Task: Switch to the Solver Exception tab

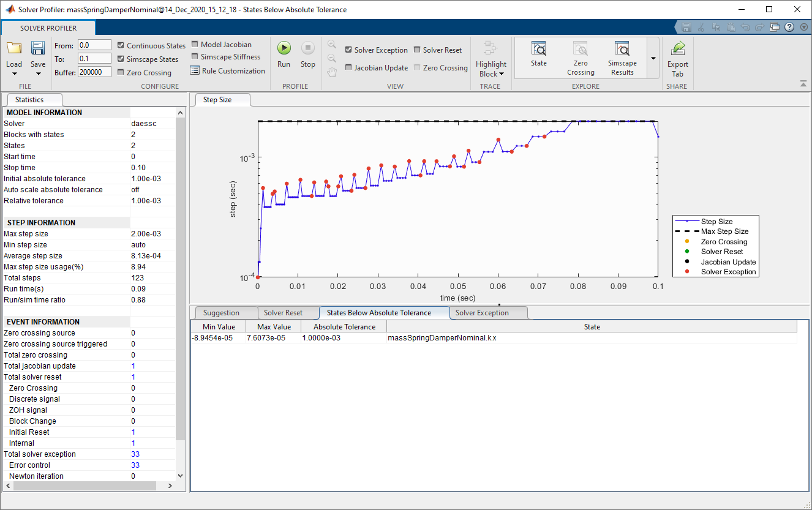Action: pyautogui.click(x=482, y=313)
